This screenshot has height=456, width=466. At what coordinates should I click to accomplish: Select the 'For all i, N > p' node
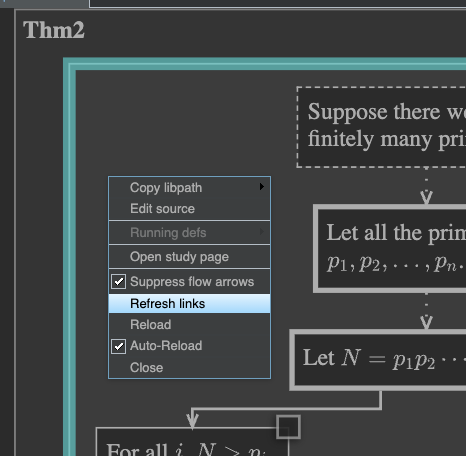tap(192, 442)
